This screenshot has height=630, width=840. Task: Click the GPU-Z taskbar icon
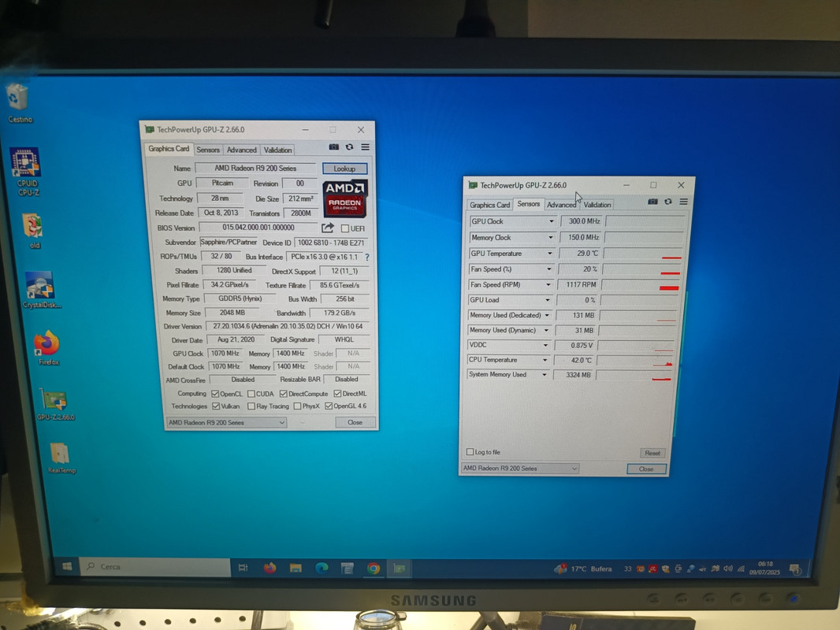399,569
